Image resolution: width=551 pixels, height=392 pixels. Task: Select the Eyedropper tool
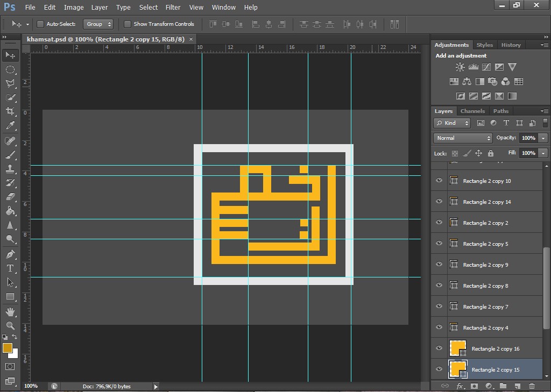(10, 126)
